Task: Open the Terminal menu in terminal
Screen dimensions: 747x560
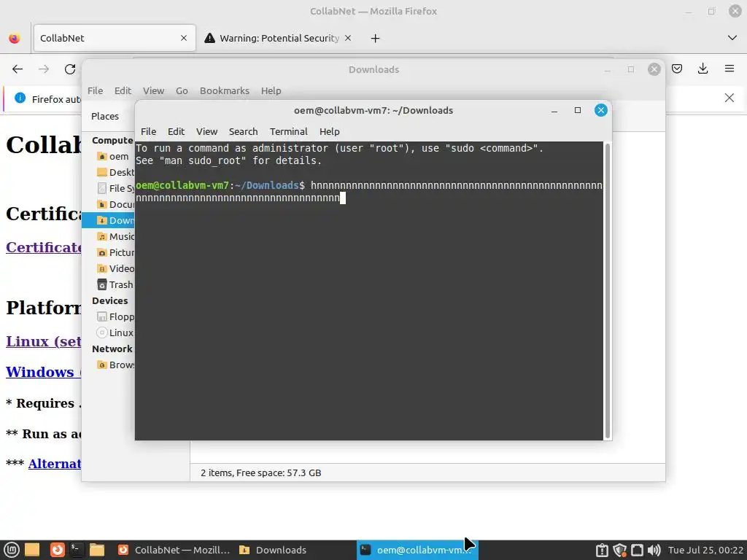Action: coord(288,131)
